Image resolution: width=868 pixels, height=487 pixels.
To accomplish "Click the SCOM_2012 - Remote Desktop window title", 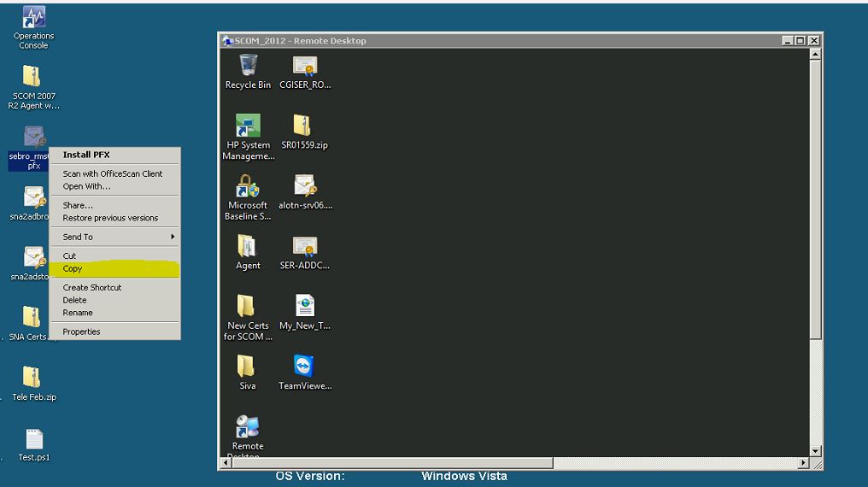I will 300,41.
